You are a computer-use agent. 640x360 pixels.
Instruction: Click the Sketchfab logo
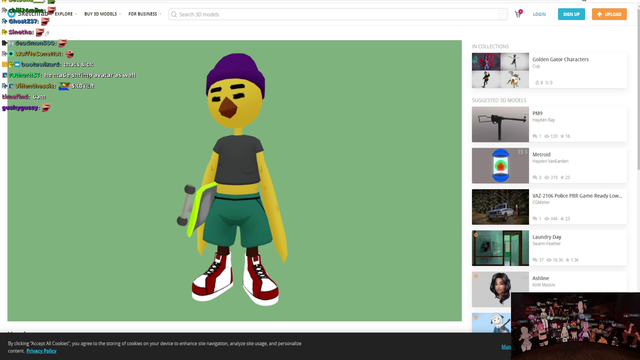(x=27, y=13)
